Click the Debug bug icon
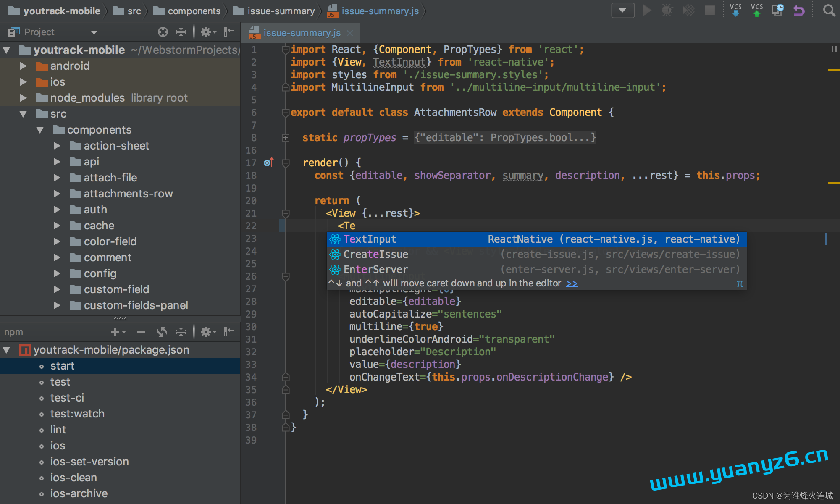 pyautogui.click(x=667, y=10)
